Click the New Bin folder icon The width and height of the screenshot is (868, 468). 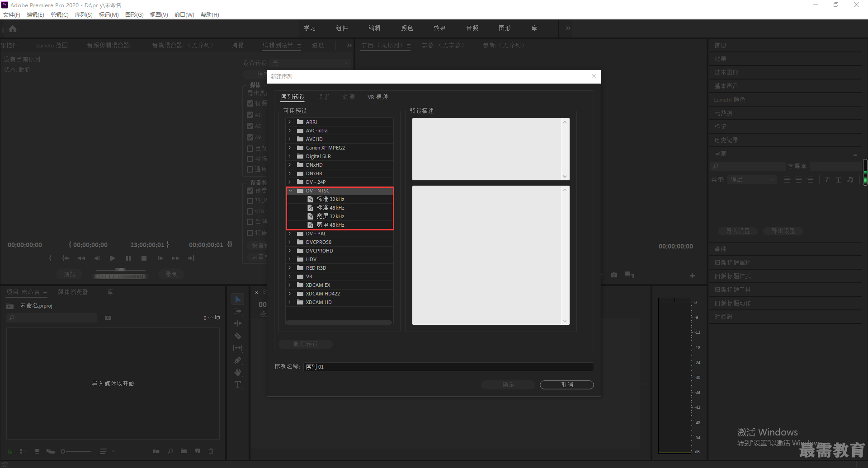(184, 451)
